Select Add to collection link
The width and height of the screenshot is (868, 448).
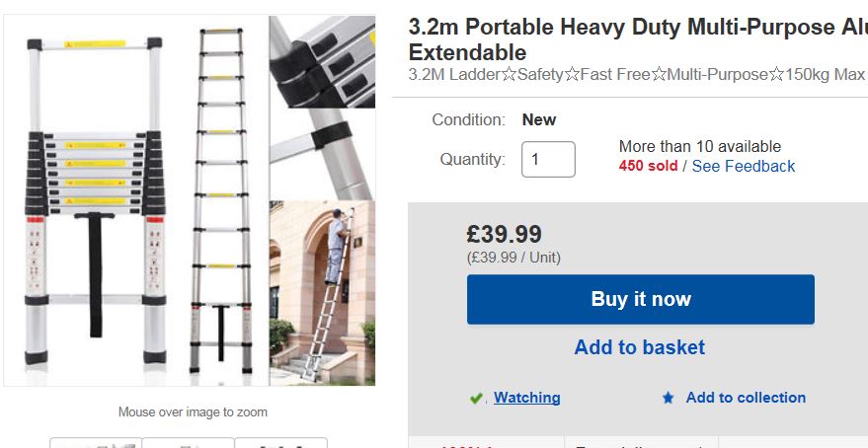746,398
